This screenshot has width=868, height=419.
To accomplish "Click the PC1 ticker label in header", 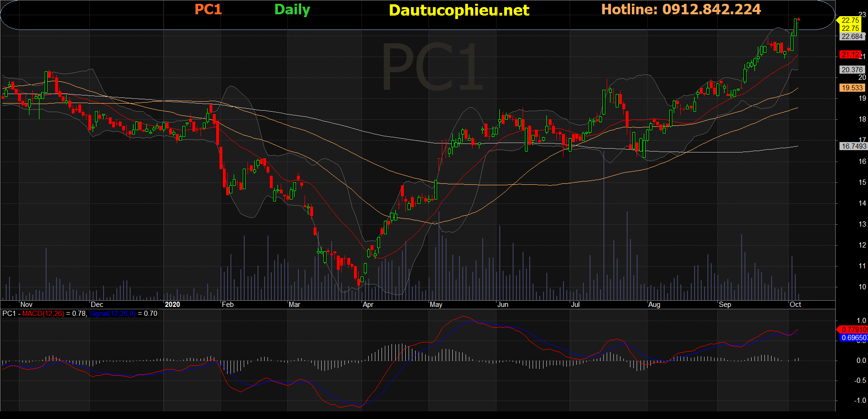I will [208, 10].
